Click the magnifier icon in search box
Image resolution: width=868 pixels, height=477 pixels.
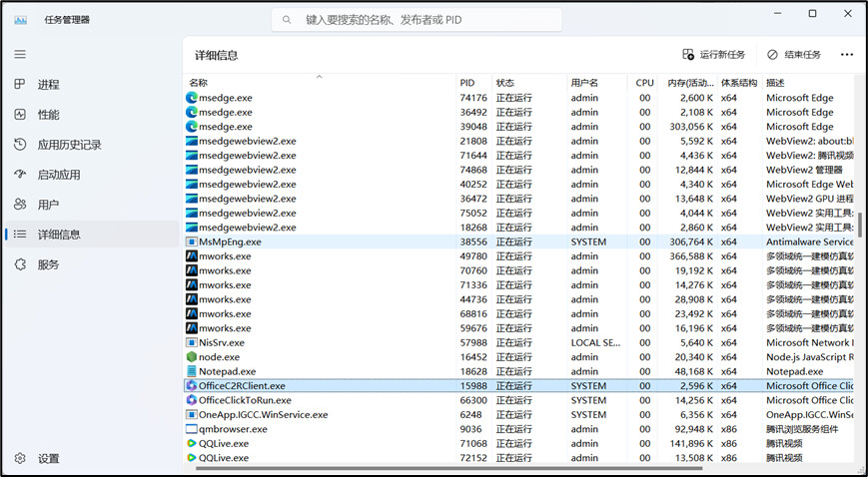(287, 20)
